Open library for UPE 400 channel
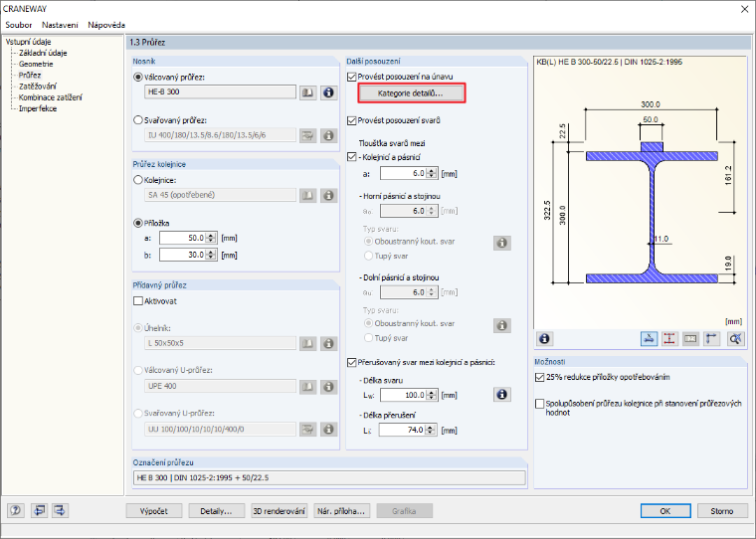This screenshot has width=756, height=539. point(308,386)
